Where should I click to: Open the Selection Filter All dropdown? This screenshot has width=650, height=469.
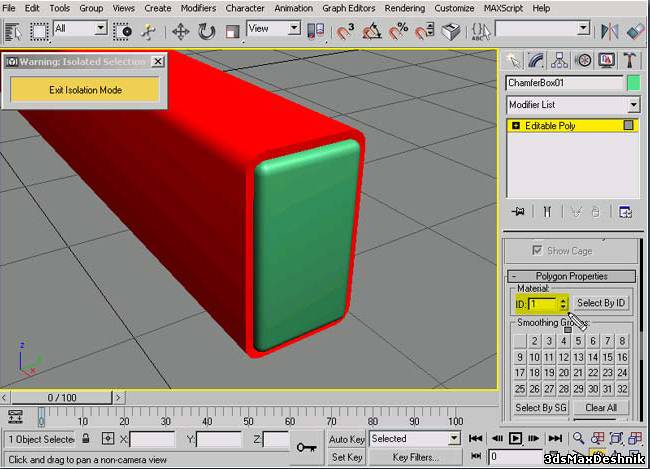101,29
